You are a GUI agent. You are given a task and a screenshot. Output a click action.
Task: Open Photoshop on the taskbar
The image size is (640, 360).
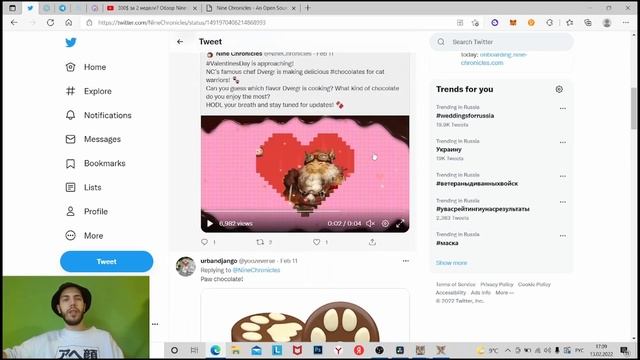318,350
